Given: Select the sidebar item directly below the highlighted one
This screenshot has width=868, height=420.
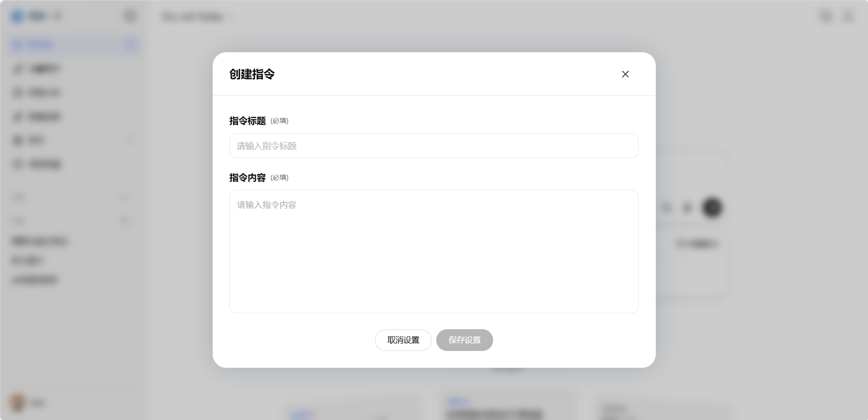Looking at the screenshot, I should pyautogui.click(x=43, y=69).
